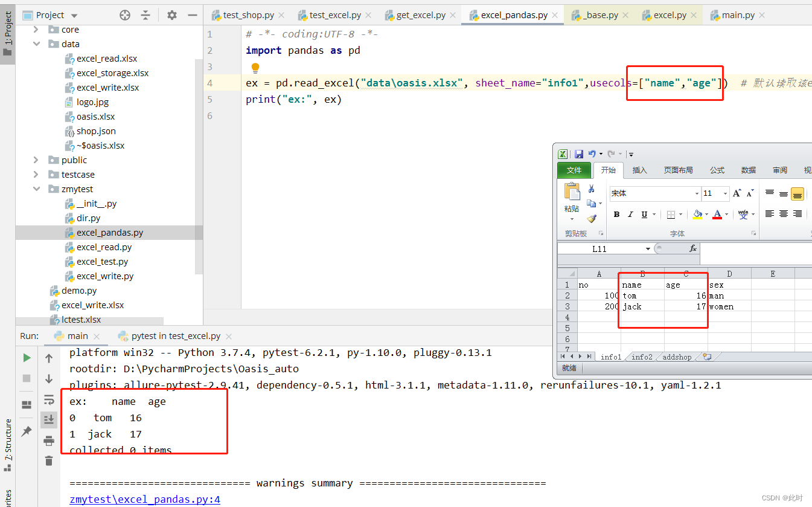Restore layout icon in Run panel
Image resolution: width=812 pixels, height=507 pixels.
coord(27,404)
